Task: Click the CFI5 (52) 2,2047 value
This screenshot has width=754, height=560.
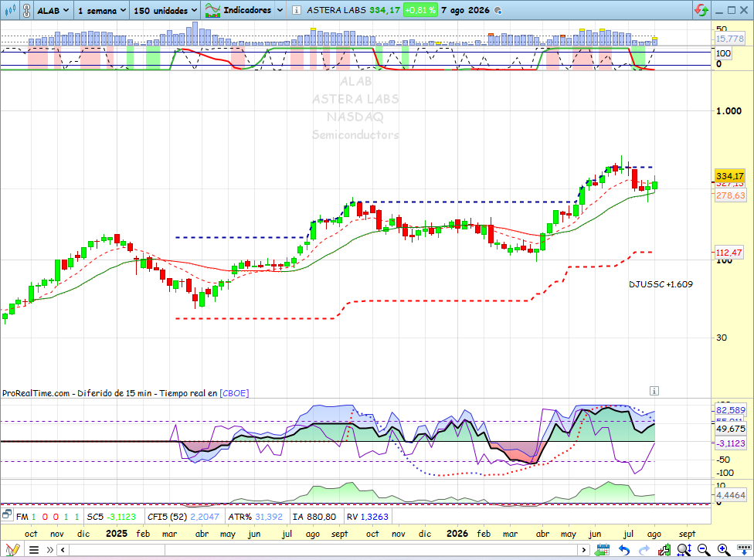Action: click(183, 517)
